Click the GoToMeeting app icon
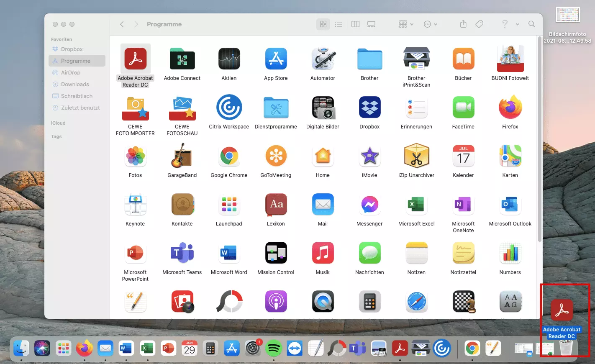Image resolution: width=595 pixels, height=364 pixels. coord(276,156)
